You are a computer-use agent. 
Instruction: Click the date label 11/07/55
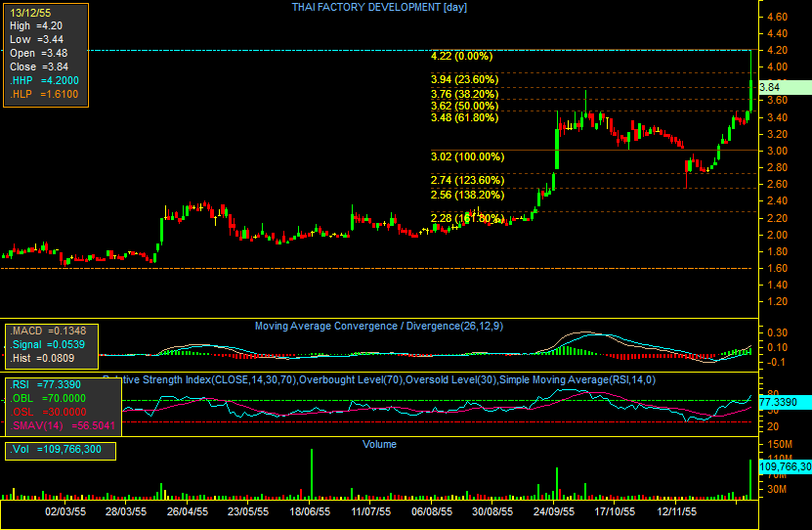pos(370,511)
